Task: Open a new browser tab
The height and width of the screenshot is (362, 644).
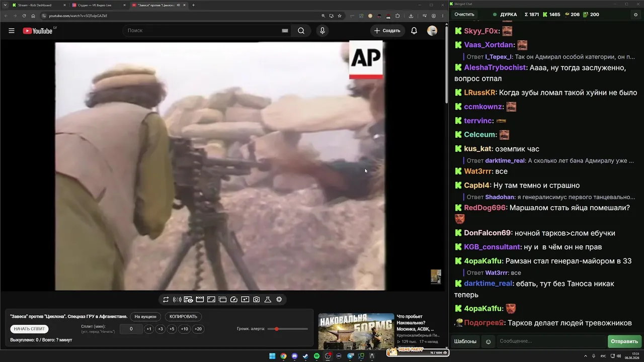Action: pos(194,5)
